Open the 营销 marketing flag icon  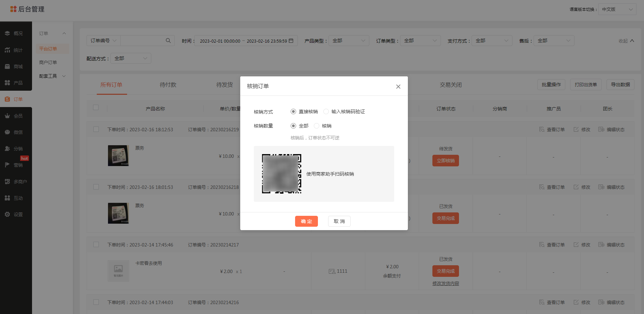7,165
